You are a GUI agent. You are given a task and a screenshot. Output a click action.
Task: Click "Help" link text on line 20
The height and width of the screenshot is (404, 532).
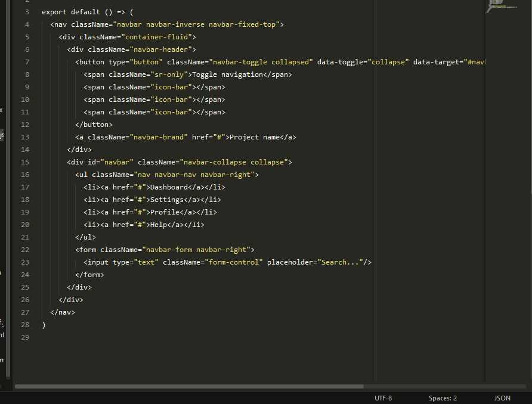click(x=159, y=225)
